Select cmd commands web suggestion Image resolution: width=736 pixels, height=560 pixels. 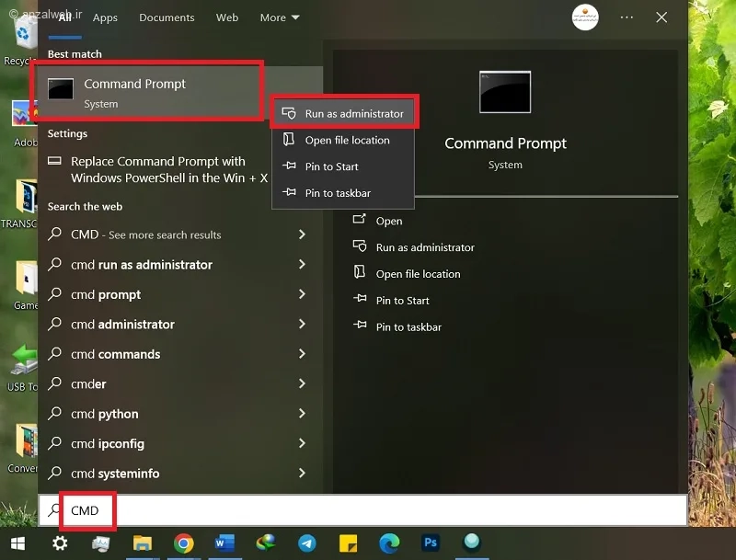(x=116, y=354)
